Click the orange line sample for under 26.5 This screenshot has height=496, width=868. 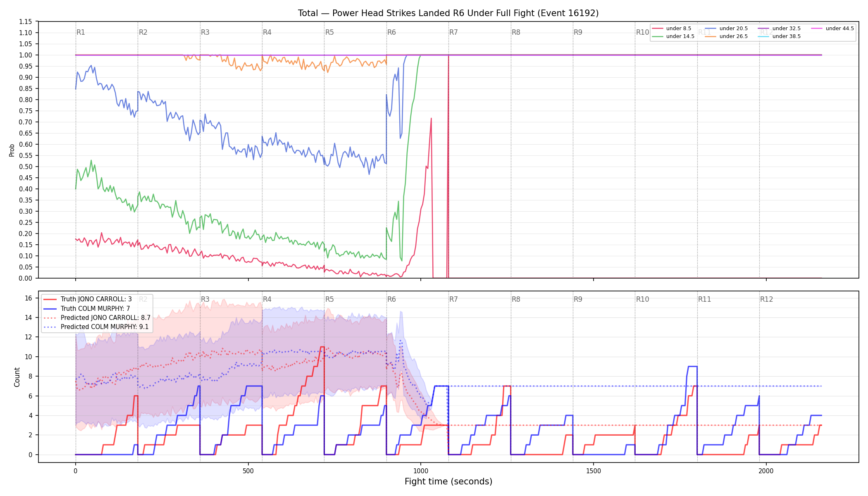click(710, 36)
